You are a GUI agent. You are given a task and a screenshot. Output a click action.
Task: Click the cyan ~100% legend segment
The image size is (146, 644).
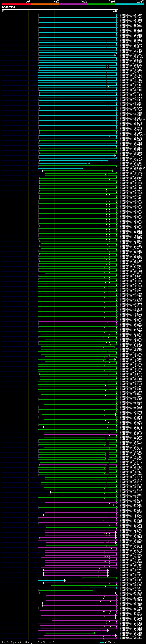130,4
